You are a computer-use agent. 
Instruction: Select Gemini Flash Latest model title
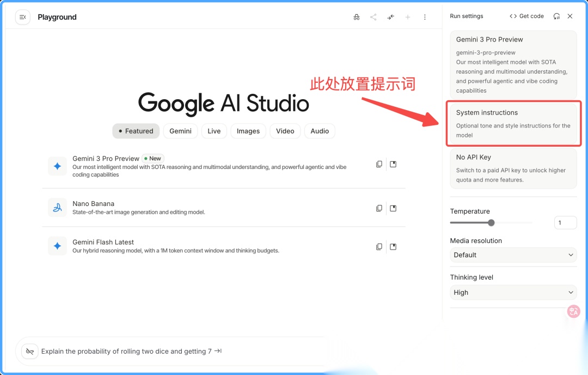click(103, 242)
